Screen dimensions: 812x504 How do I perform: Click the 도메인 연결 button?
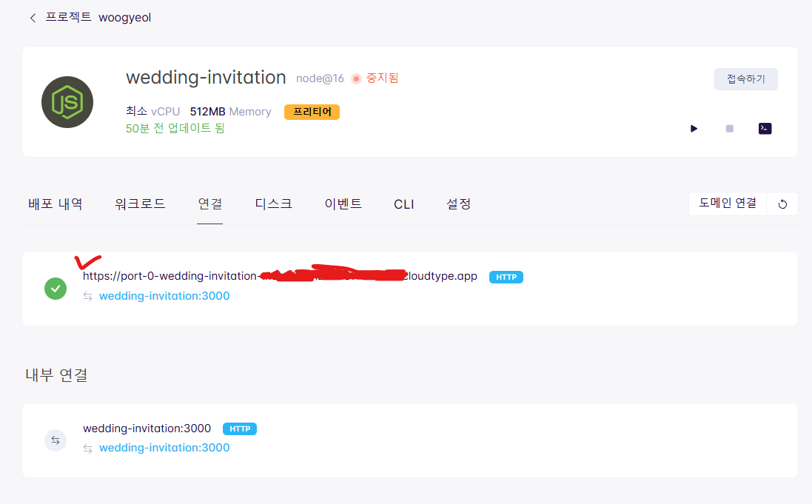(728, 203)
